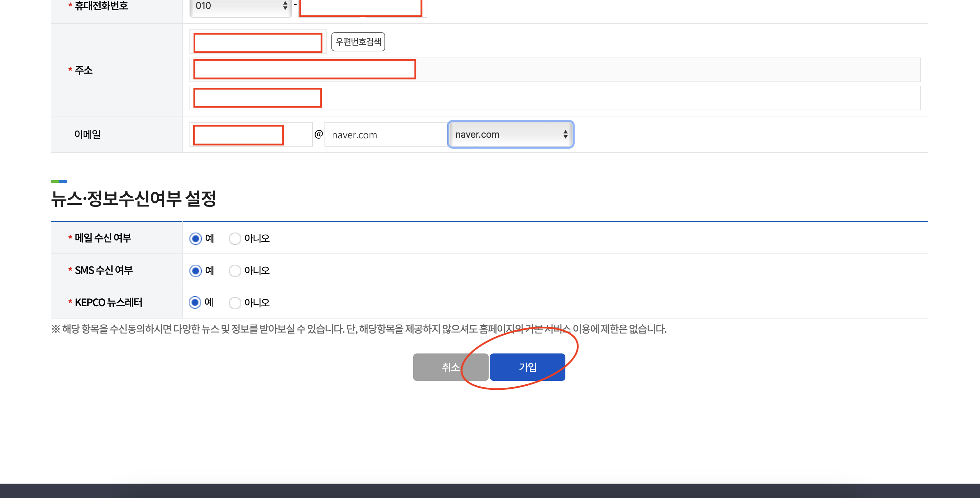The image size is (980, 498).
Task: Click the 주소 field label
Action: [x=83, y=70]
